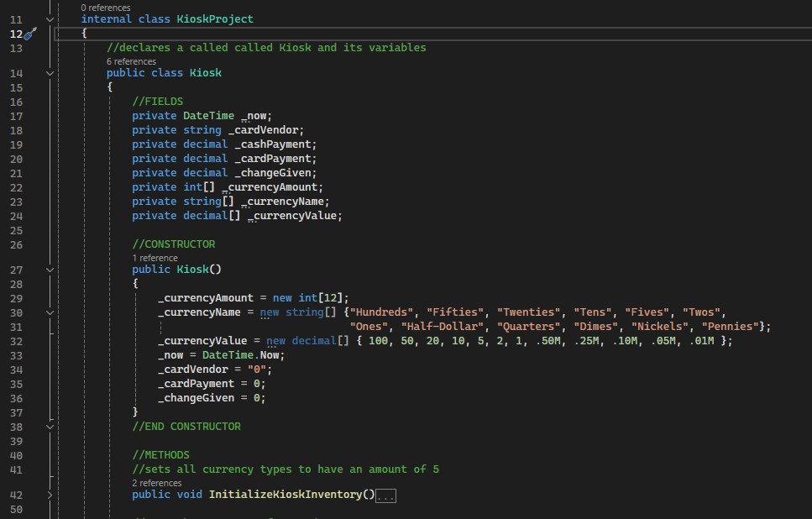Expand the collapsed InitializeKioskInventory method
The width and height of the screenshot is (812, 519).
click(x=50, y=495)
